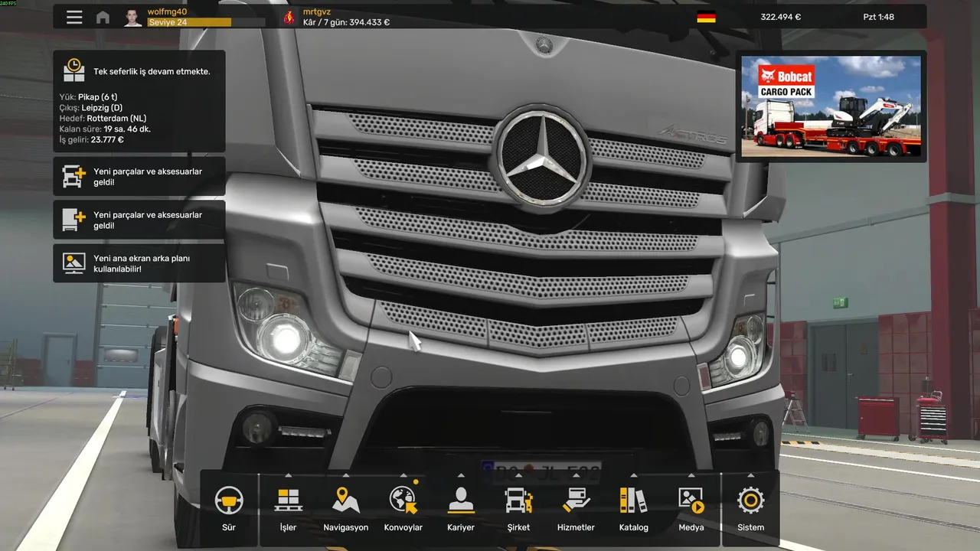
Task: Click the 322.494 € balance
Action: point(780,17)
